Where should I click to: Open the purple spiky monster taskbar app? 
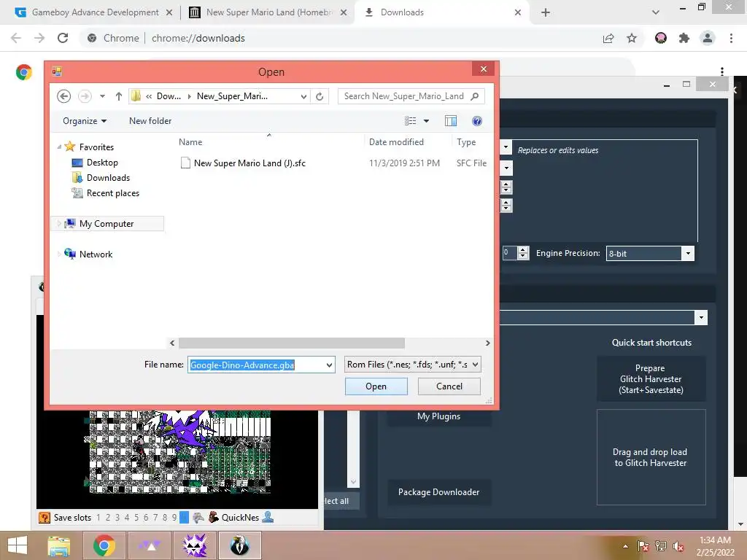(x=195, y=545)
